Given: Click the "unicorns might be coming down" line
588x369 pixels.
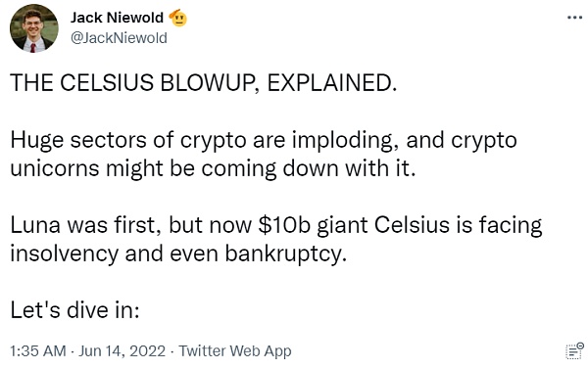Looking at the screenshot, I should [x=213, y=168].
